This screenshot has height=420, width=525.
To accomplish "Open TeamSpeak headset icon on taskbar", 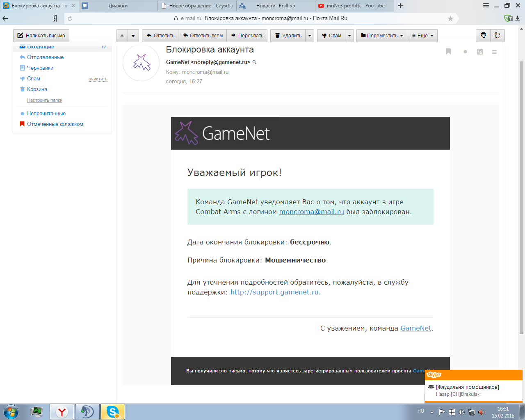I will (x=87, y=412).
